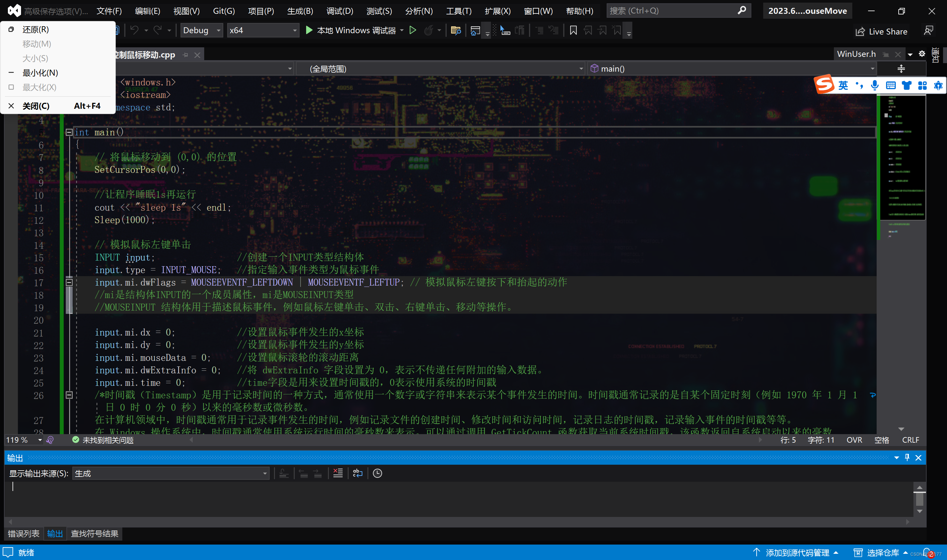Click the Undo arrow in the toolbar
This screenshot has height=560, width=947.
[x=134, y=30]
